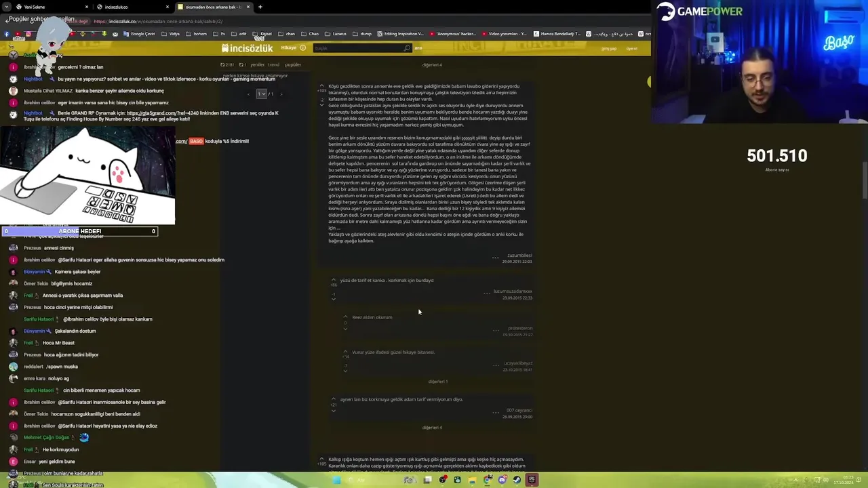This screenshot has width=868, height=488.
Task: Open the 'Vidya' bookmarks folder
Action: point(171,34)
